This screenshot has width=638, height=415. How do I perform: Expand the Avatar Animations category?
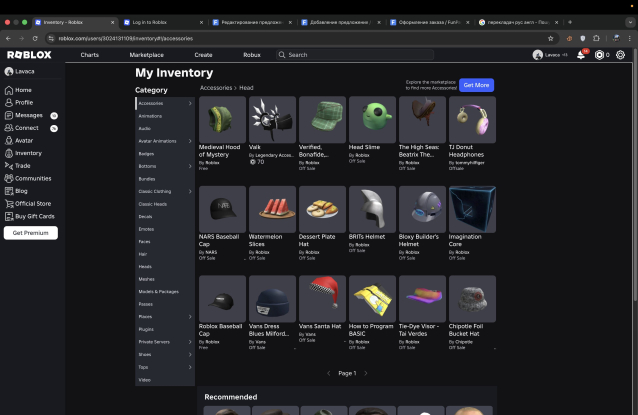click(190, 141)
